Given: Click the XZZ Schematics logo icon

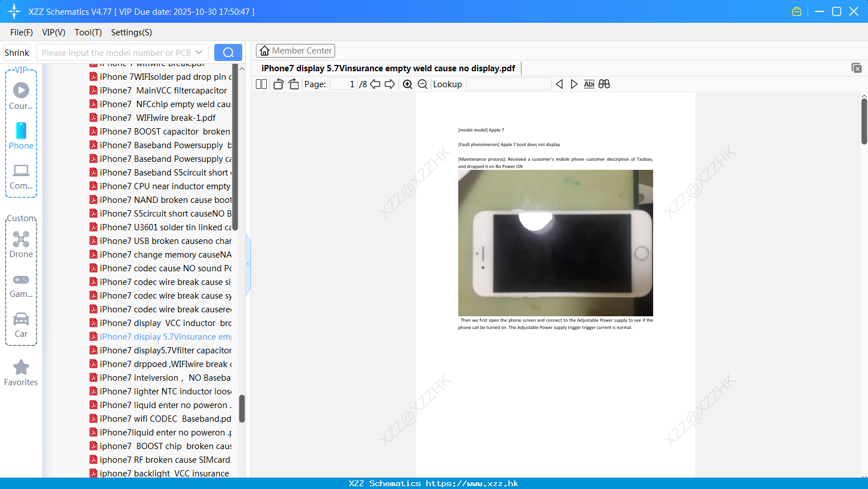Looking at the screenshot, I should click(x=14, y=11).
